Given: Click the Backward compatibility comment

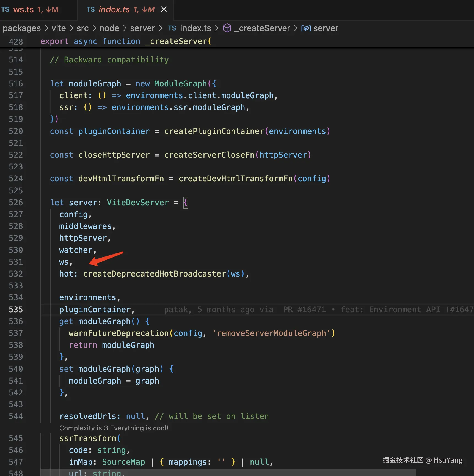Looking at the screenshot, I should click(x=109, y=60).
